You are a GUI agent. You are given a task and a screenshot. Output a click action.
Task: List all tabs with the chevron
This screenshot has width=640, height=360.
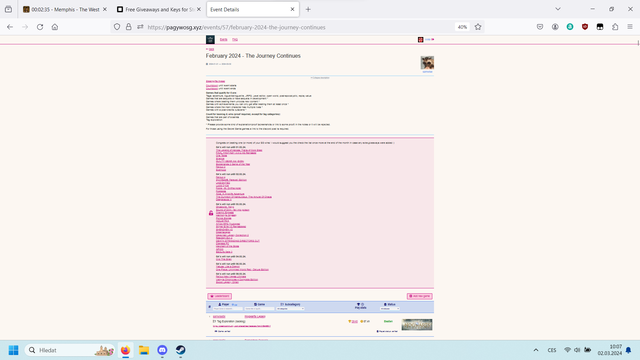(x=558, y=9)
